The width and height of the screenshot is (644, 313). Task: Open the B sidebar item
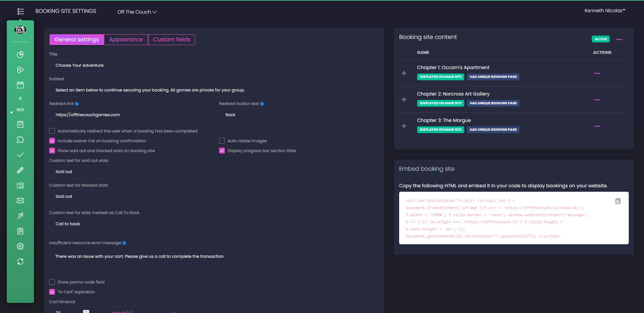[x=20, y=99]
